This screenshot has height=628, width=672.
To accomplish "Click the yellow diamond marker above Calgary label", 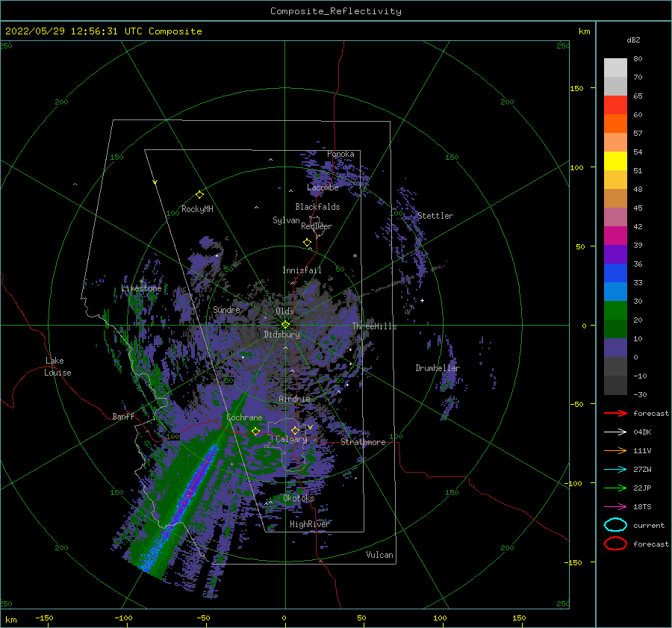I will tap(295, 430).
